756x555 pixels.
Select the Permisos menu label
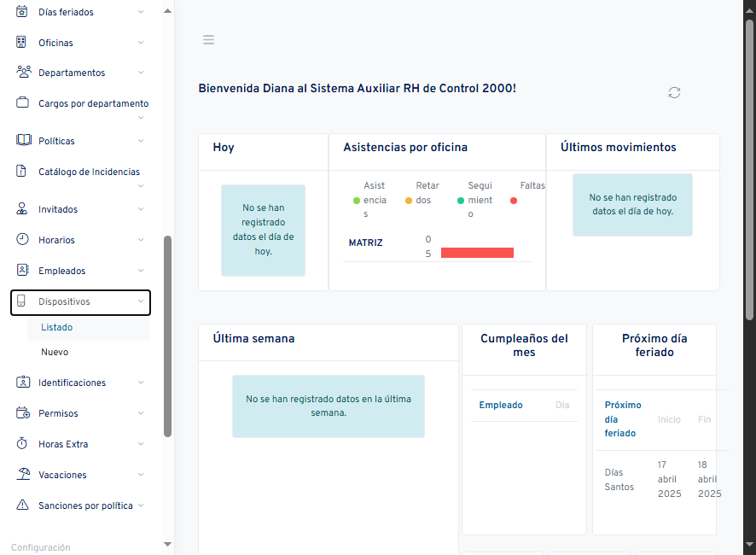(58, 413)
